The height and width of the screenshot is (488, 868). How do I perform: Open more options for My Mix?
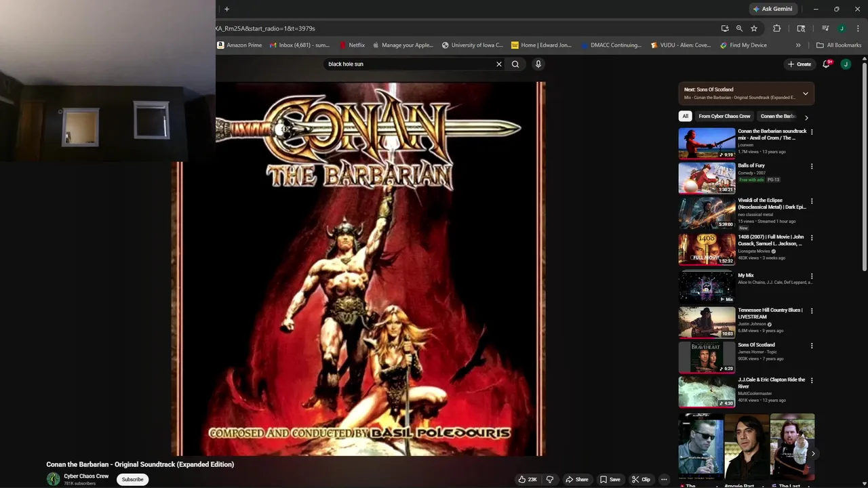[812, 277]
